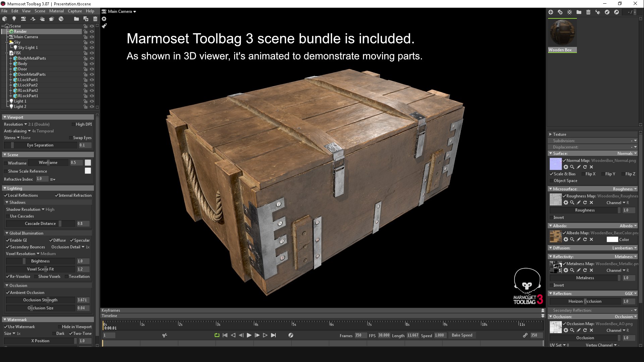
Task: Jump to last frame of timeline
Action: click(273, 335)
